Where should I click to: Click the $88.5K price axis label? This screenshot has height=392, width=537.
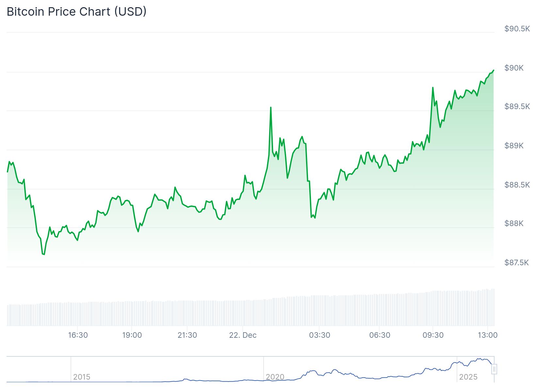coord(517,185)
